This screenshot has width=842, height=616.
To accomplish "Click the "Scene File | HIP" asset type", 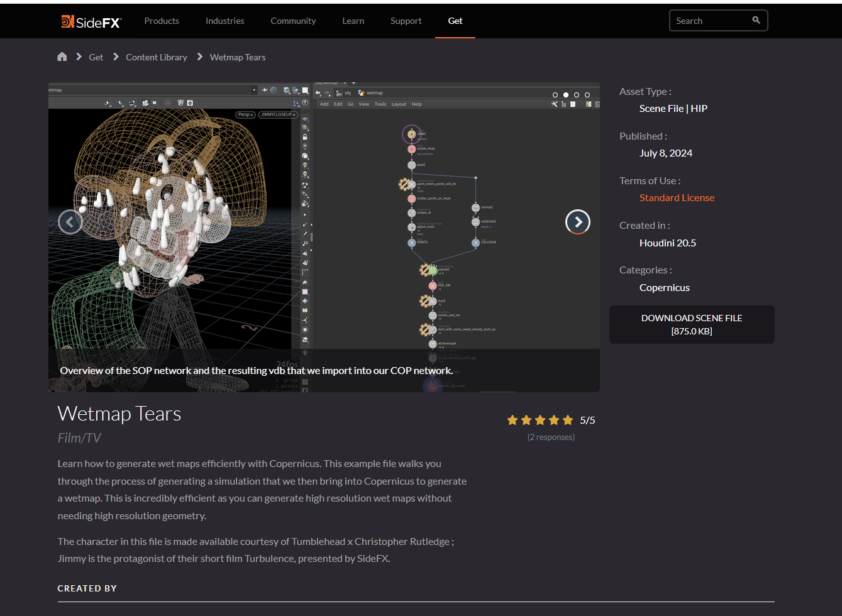I will click(673, 108).
